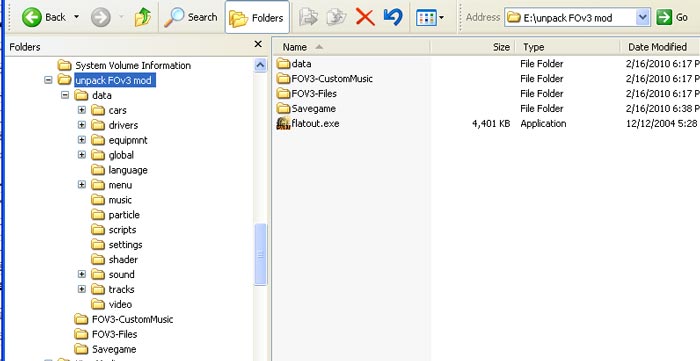This screenshot has width=700, height=361.
Task: Click the Folders pane scrollbar thumb
Action: pyautogui.click(x=260, y=254)
